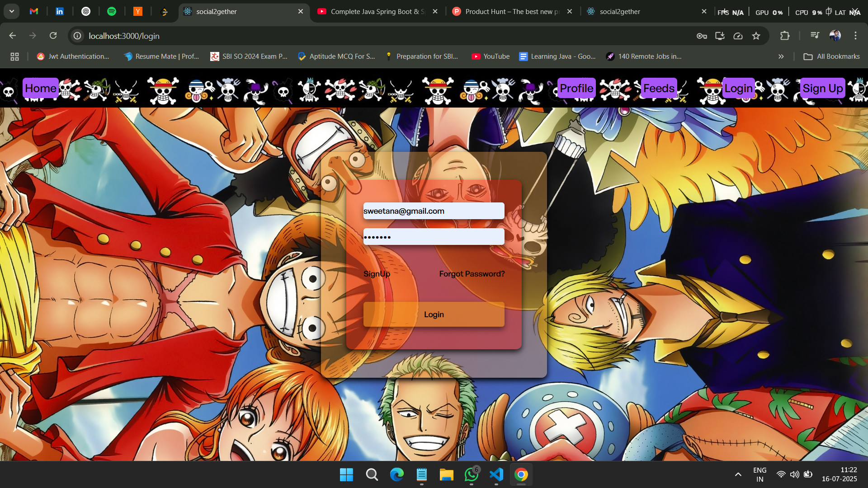Click the Login button on the form
Viewport: 868px width, 488px height.
coord(433,314)
